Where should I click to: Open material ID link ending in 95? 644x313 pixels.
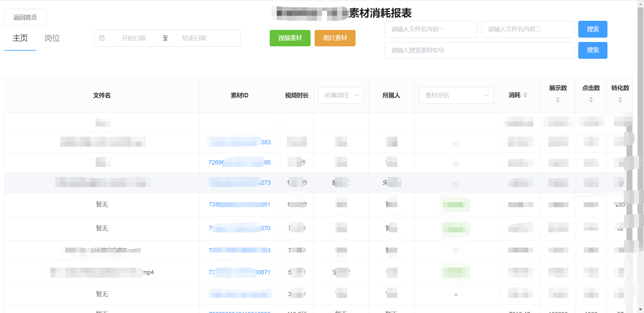(x=239, y=163)
